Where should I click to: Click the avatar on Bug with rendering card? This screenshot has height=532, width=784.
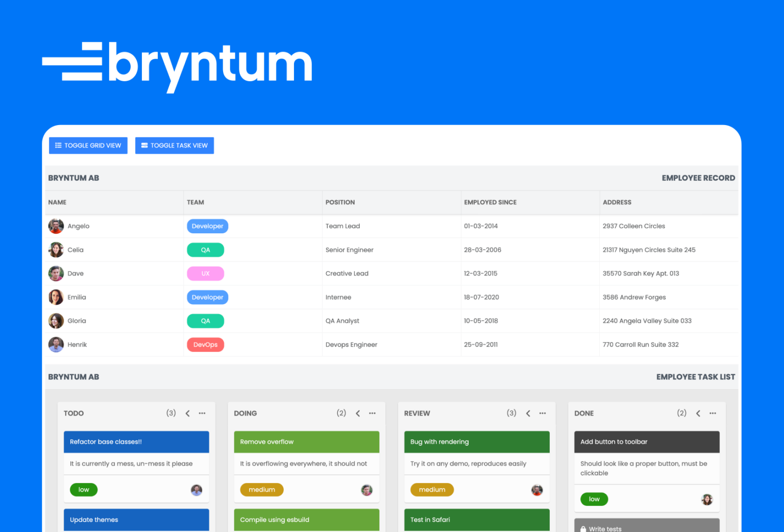click(x=537, y=490)
